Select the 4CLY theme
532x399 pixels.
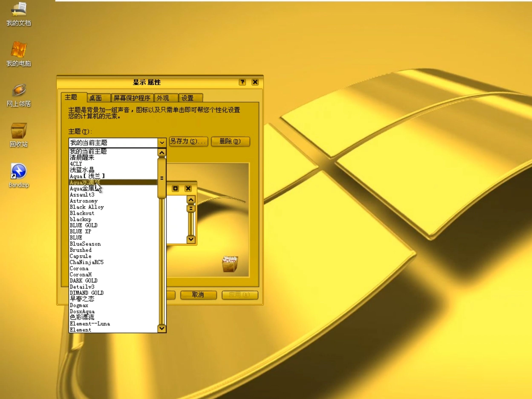pos(113,164)
